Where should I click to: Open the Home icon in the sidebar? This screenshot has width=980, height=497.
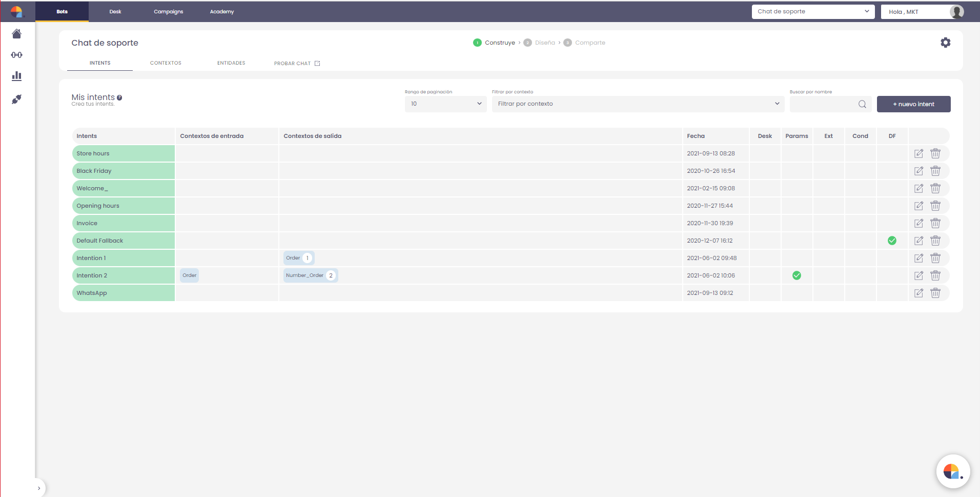point(17,33)
